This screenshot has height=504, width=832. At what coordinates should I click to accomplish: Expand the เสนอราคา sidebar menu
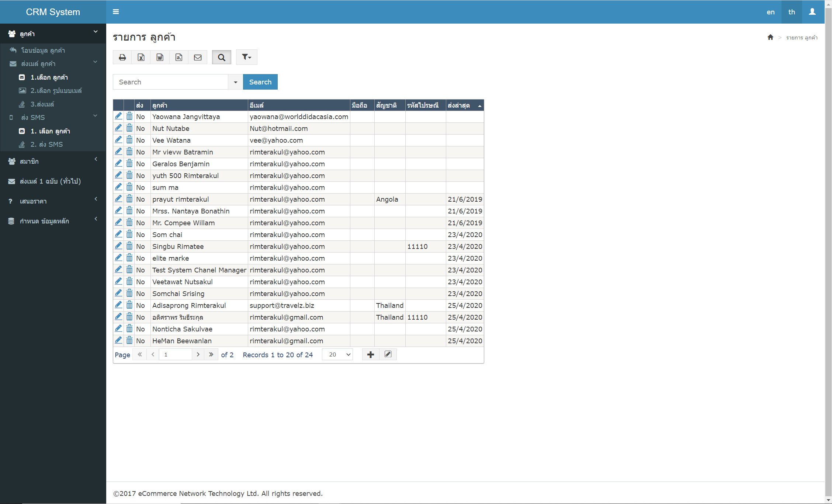pos(53,201)
